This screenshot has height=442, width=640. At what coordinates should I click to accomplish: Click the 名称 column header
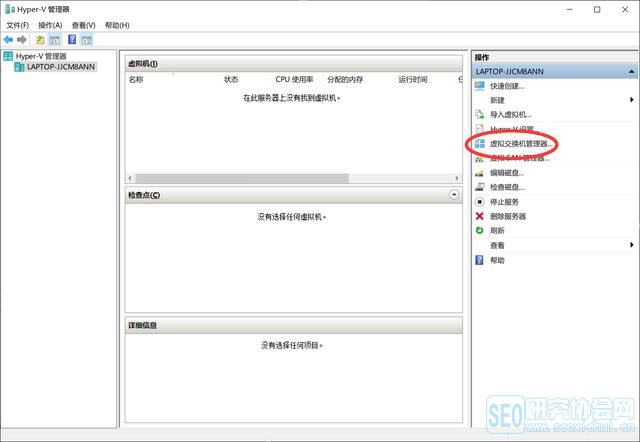[x=136, y=79]
